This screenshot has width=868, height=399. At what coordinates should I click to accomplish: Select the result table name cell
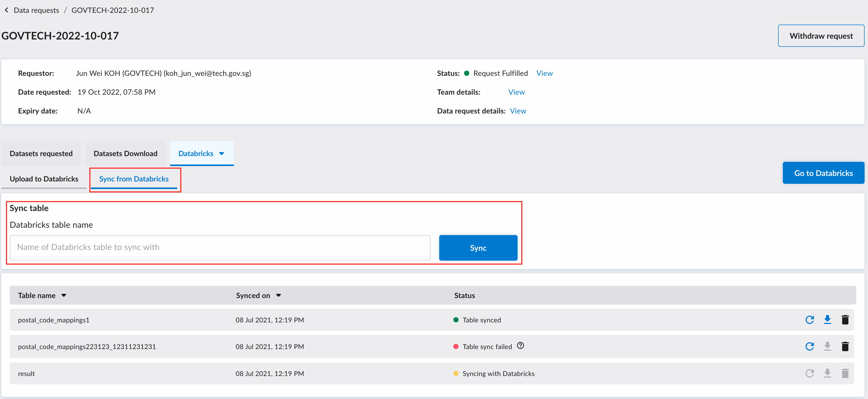pos(26,373)
